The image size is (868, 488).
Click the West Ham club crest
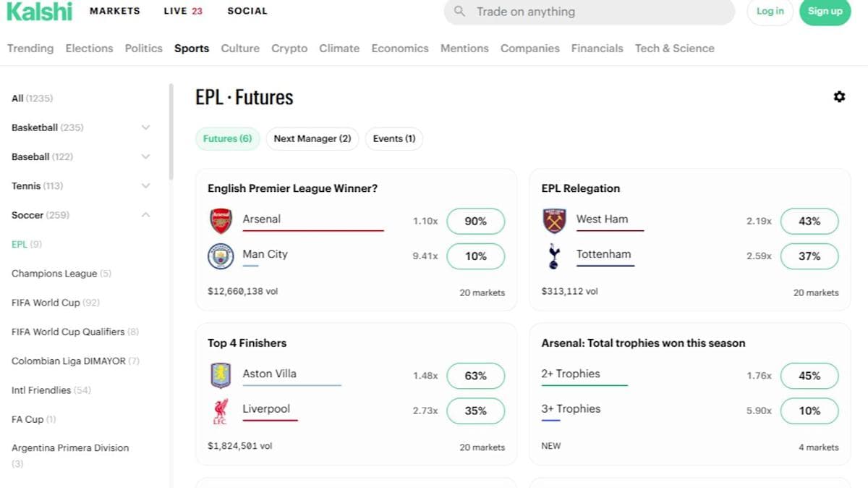pyautogui.click(x=554, y=221)
